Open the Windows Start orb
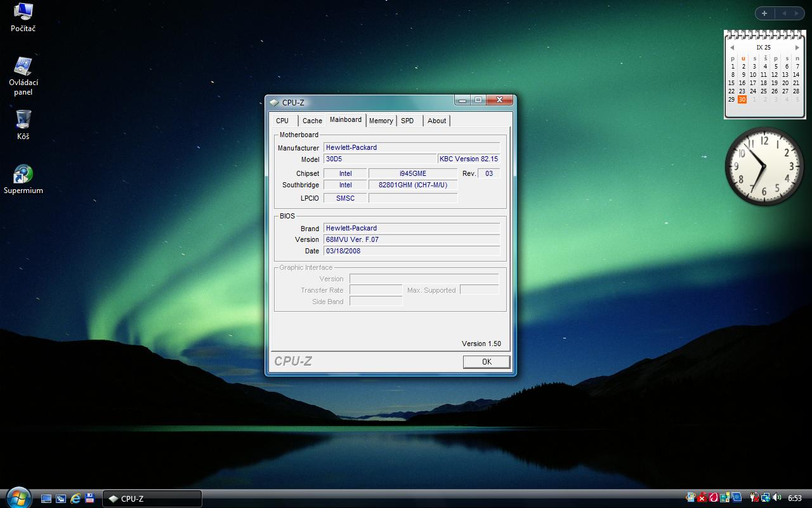812x508 pixels. tap(17, 497)
